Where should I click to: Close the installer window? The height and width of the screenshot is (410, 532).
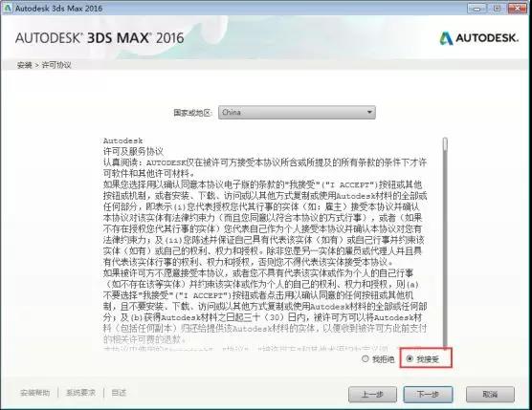click(x=519, y=9)
